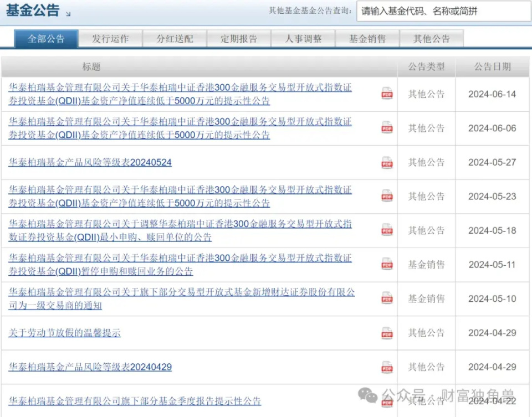Select the 全部公告 tab
The width and height of the screenshot is (532, 417).
coord(46,39)
